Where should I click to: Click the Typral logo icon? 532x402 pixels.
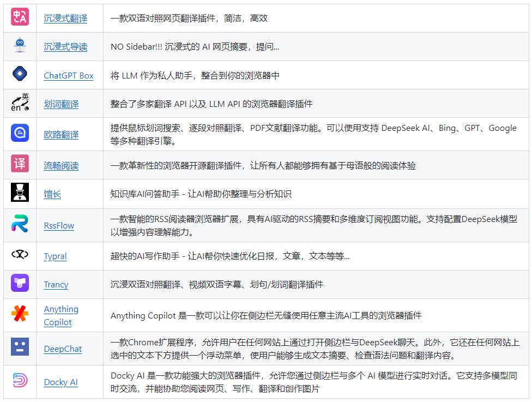[x=20, y=254]
